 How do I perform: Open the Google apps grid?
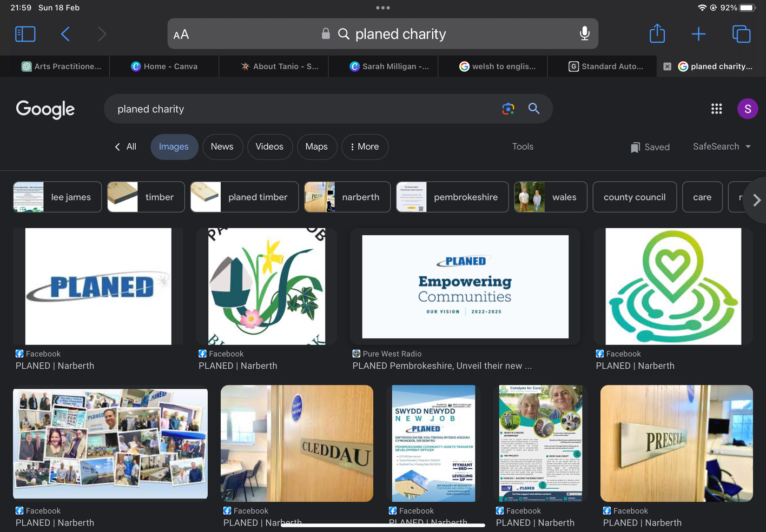tap(716, 109)
